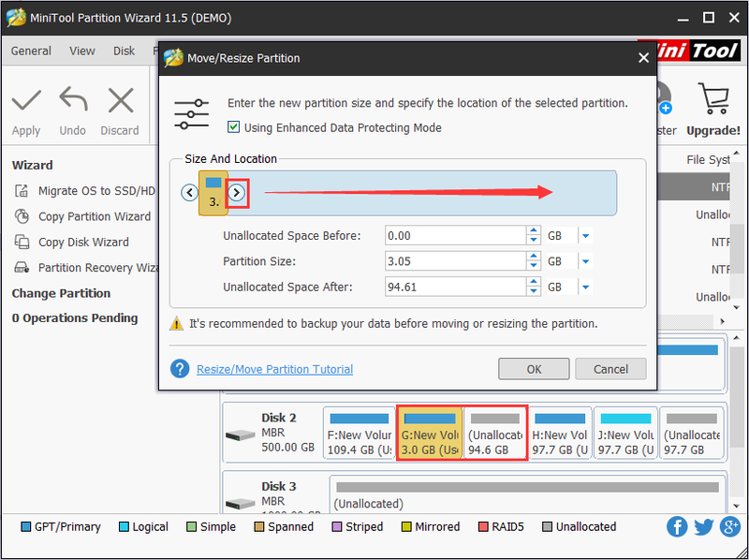Image resolution: width=749 pixels, height=560 pixels.
Task: Open the Twitter share icon
Action: click(704, 527)
